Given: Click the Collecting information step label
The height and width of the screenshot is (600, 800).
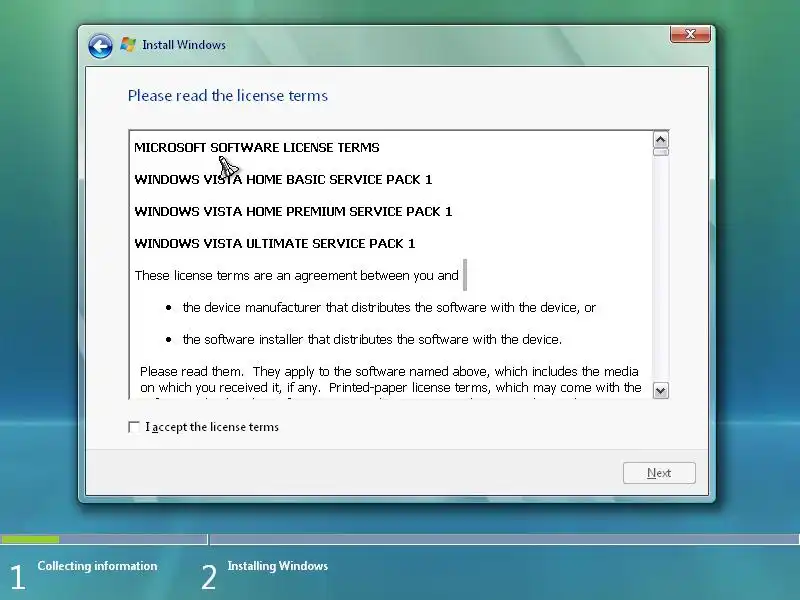Looking at the screenshot, I should pyautogui.click(x=97, y=566).
